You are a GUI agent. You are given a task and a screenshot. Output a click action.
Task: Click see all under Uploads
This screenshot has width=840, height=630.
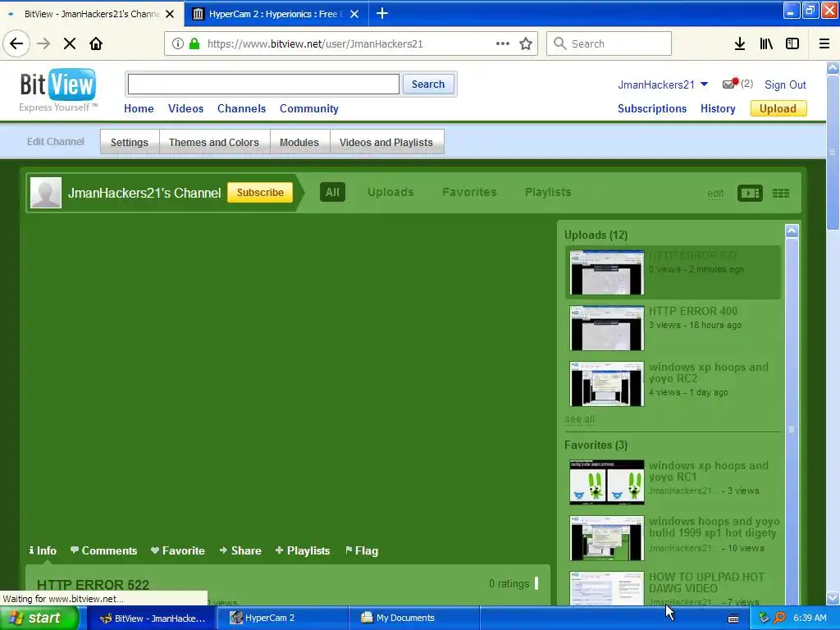579,419
